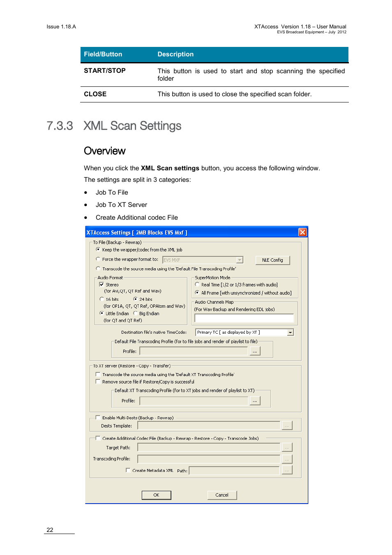Click the Dests Template input field
The width and height of the screenshot is (392, 555).
pyautogui.click(x=209, y=425)
